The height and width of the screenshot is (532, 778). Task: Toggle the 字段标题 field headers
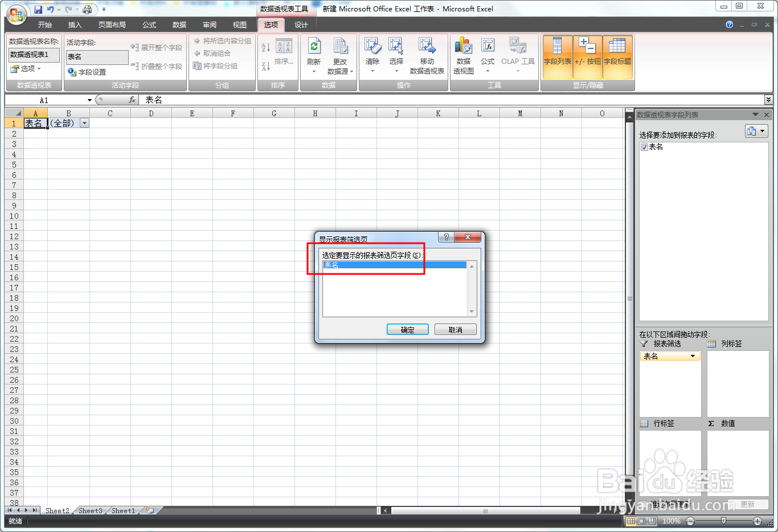click(617, 56)
